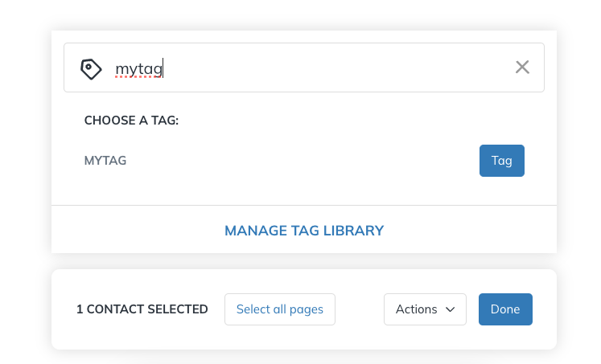Click the word "Actions" in the bottom bar
Screen dimensions: 601x364
click(416, 309)
